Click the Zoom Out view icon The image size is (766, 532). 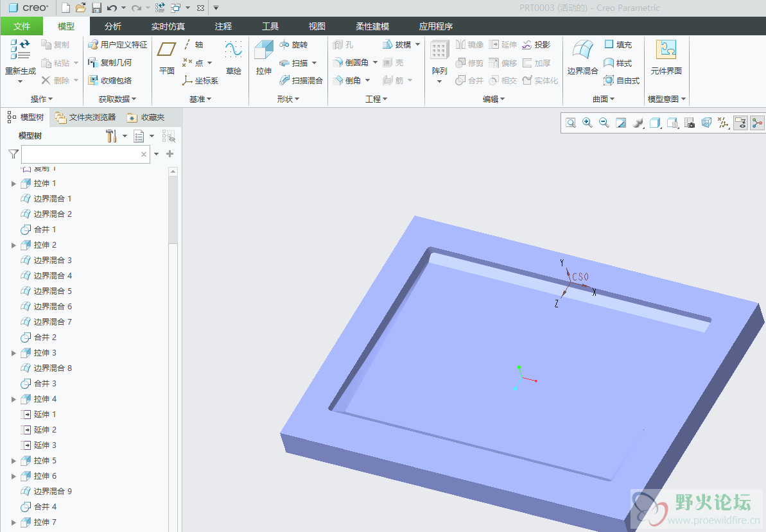point(604,123)
